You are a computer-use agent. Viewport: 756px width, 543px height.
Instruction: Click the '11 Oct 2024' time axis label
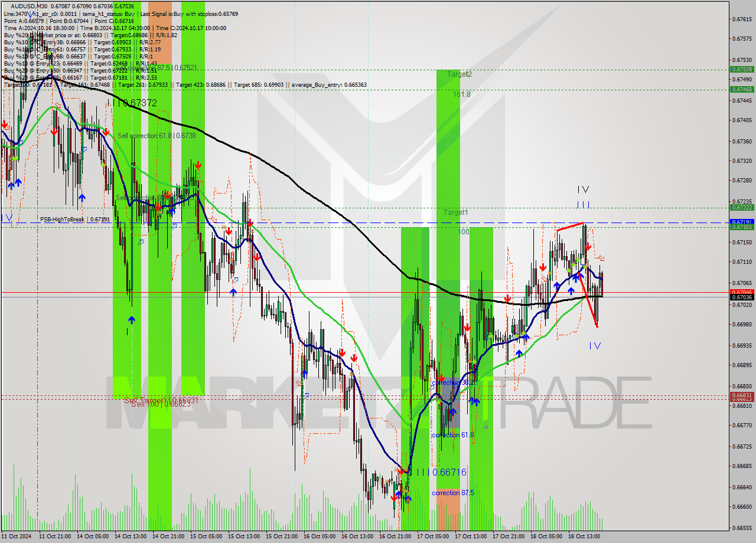pyautogui.click(x=17, y=537)
